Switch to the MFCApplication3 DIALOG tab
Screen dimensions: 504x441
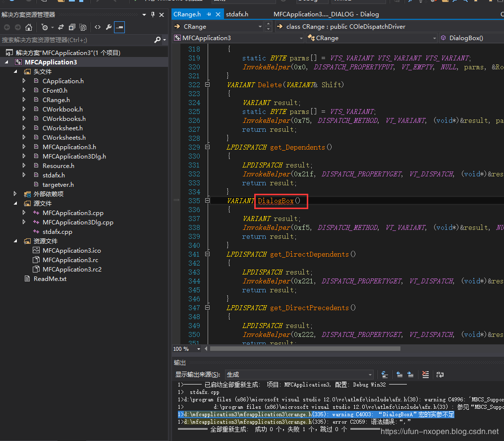tap(326, 14)
